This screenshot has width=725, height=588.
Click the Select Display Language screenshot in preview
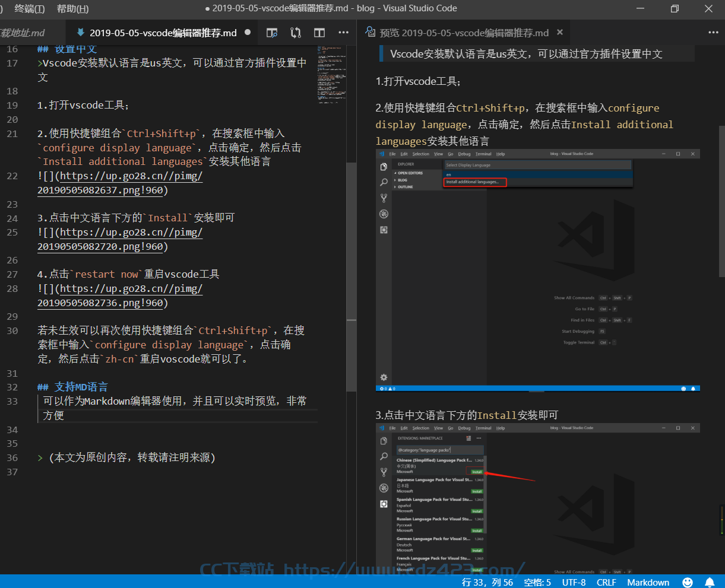coord(538,270)
